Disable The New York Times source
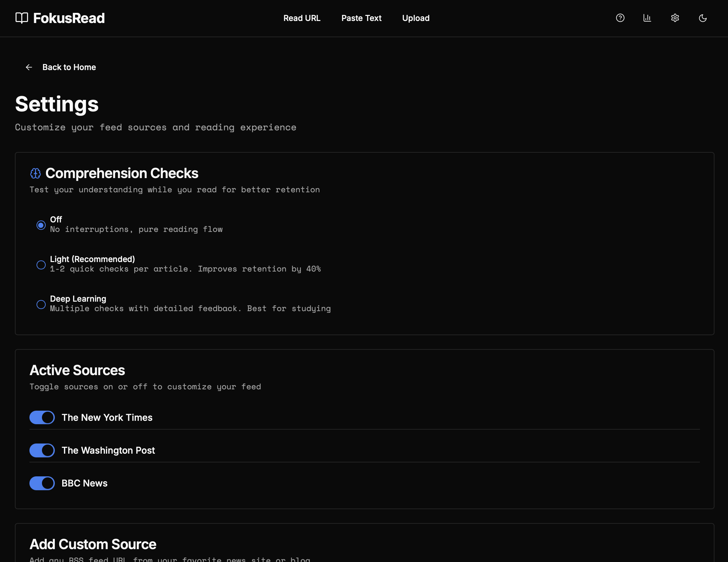The image size is (728, 562). (42, 417)
